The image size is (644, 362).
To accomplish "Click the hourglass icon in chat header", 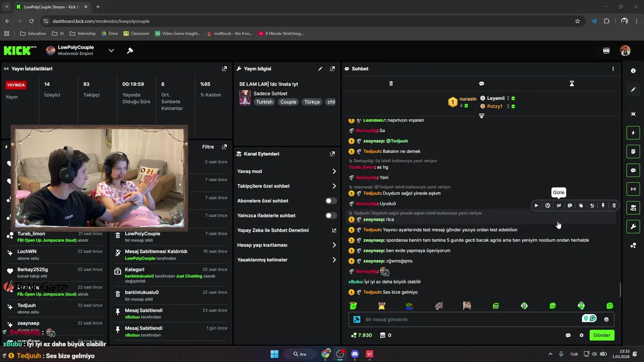I will [572, 83].
